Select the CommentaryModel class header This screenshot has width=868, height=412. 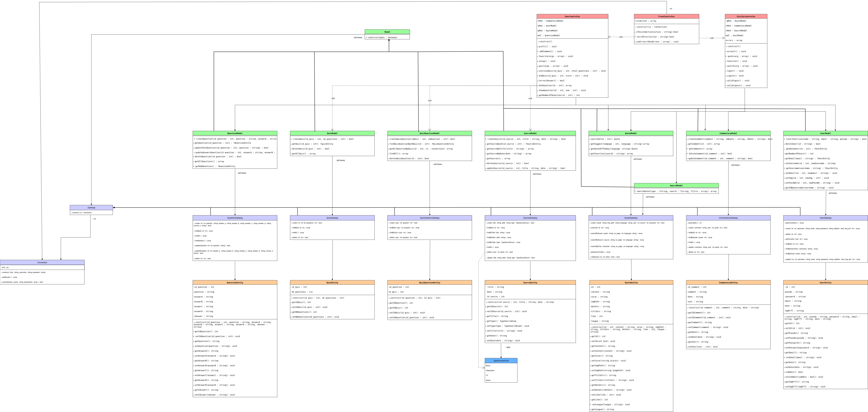(728, 133)
